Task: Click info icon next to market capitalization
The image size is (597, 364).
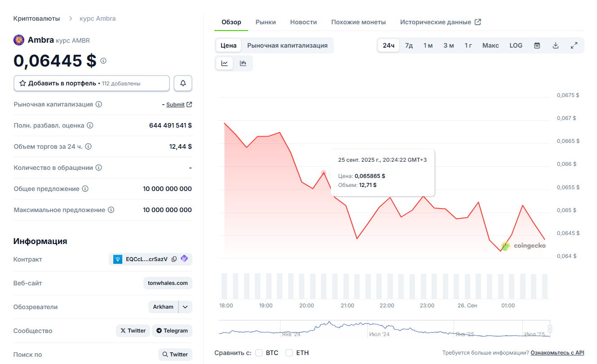Action: pos(99,104)
